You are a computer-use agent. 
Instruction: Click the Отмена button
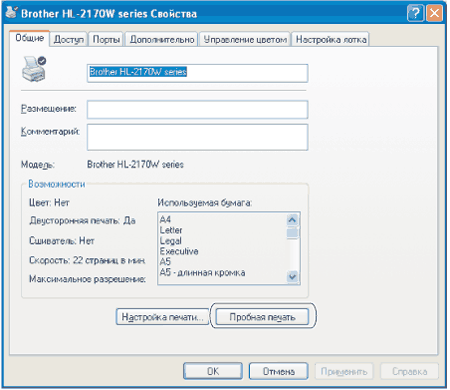[x=278, y=371]
